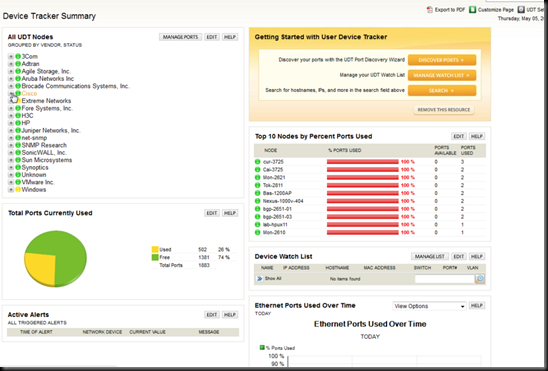Click the % PORTS USED column header
This screenshot has height=371, width=548.
pos(345,151)
